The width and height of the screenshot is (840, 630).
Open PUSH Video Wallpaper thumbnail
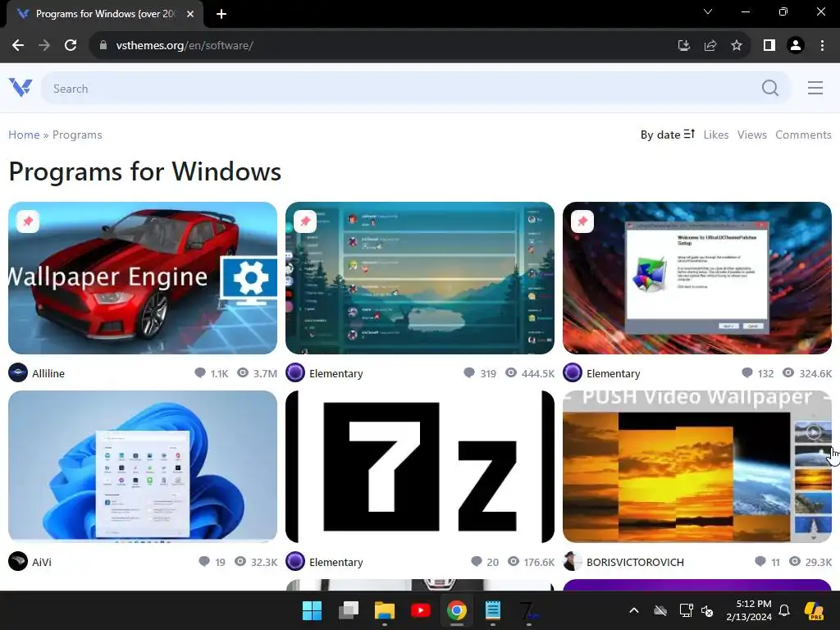click(x=697, y=466)
